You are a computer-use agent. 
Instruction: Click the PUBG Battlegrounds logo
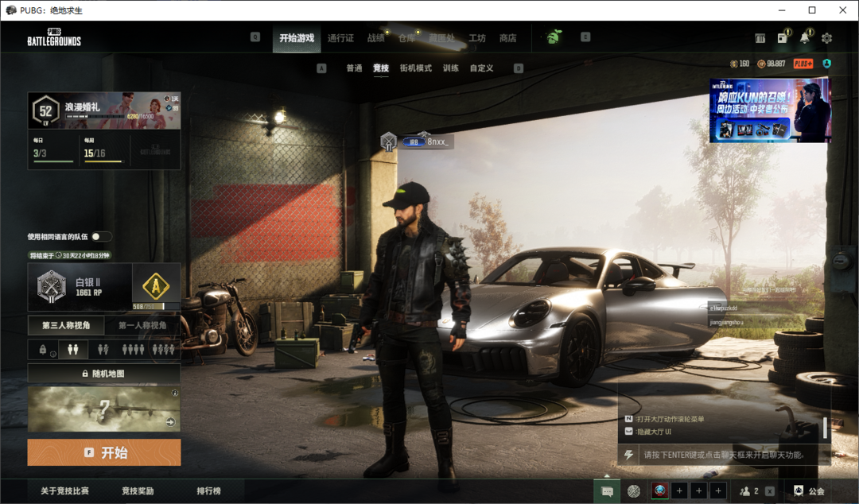click(54, 37)
